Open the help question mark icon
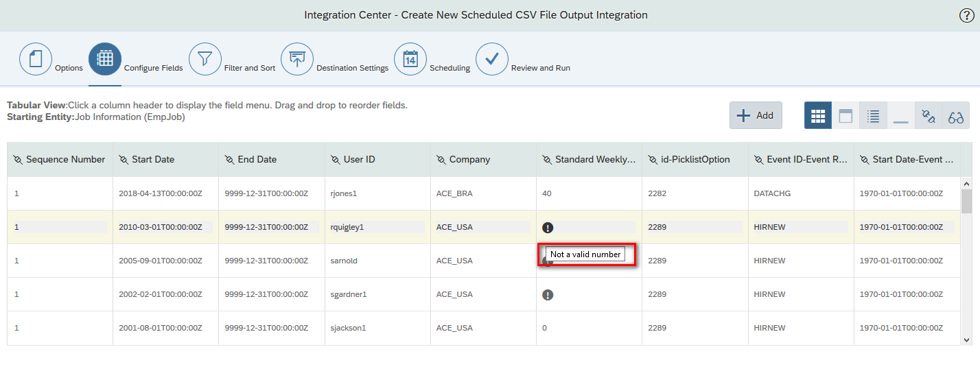 pos(966,16)
